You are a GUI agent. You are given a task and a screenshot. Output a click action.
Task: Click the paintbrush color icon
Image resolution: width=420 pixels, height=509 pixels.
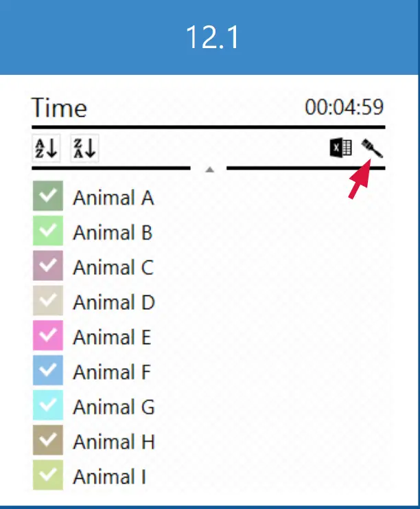tap(373, 148)
